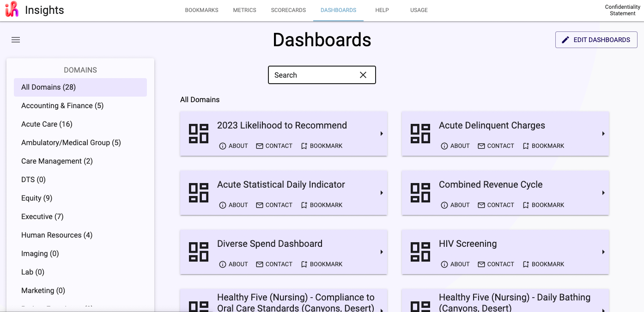Select the Equity domain filter
This screenshot has height=312, width=644.
(36, 198)
